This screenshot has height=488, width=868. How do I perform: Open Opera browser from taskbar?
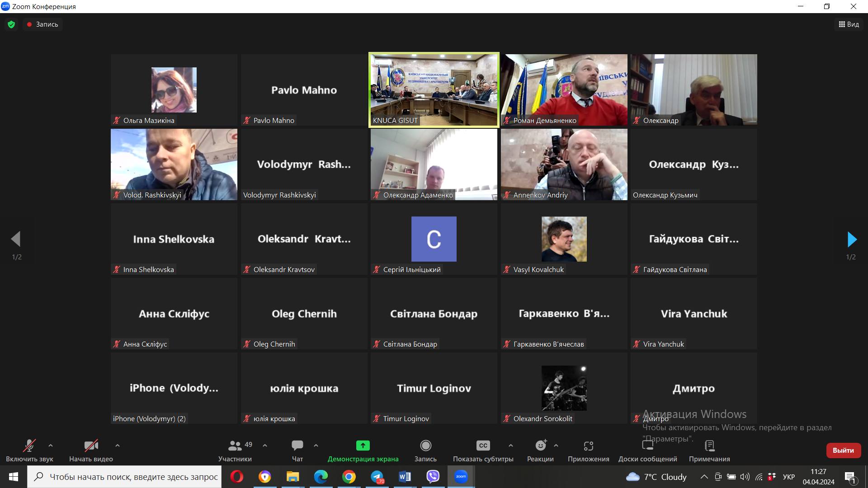click(x=236, y=477)
